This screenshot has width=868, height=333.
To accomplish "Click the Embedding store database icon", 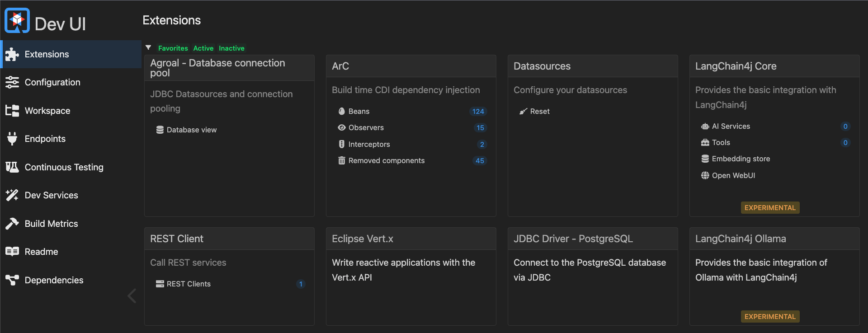I will tap(705, 159).
